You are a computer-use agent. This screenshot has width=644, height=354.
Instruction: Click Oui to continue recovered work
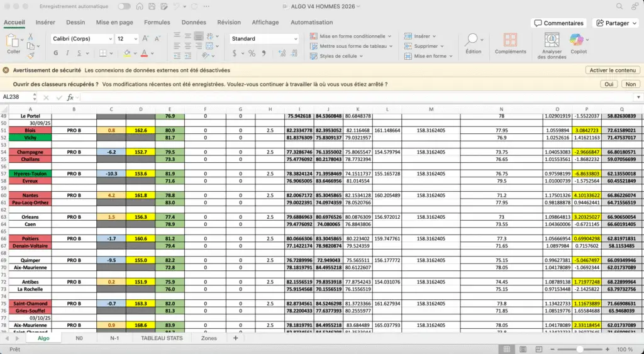click(609, 84)
